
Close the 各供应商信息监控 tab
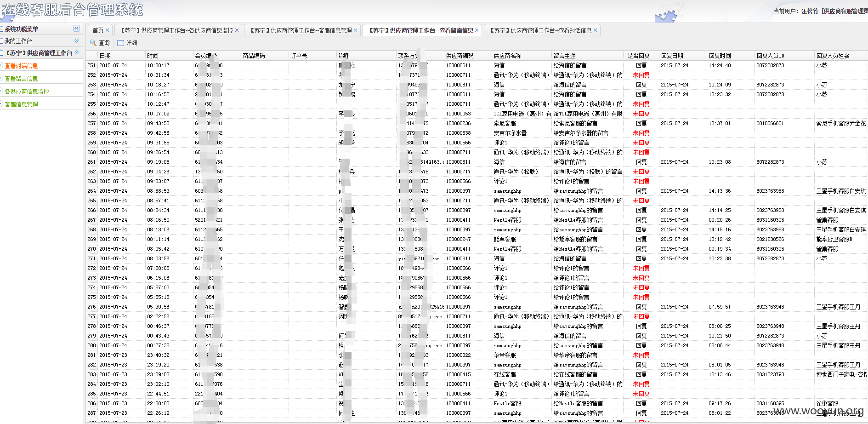[x=237, y=30]
